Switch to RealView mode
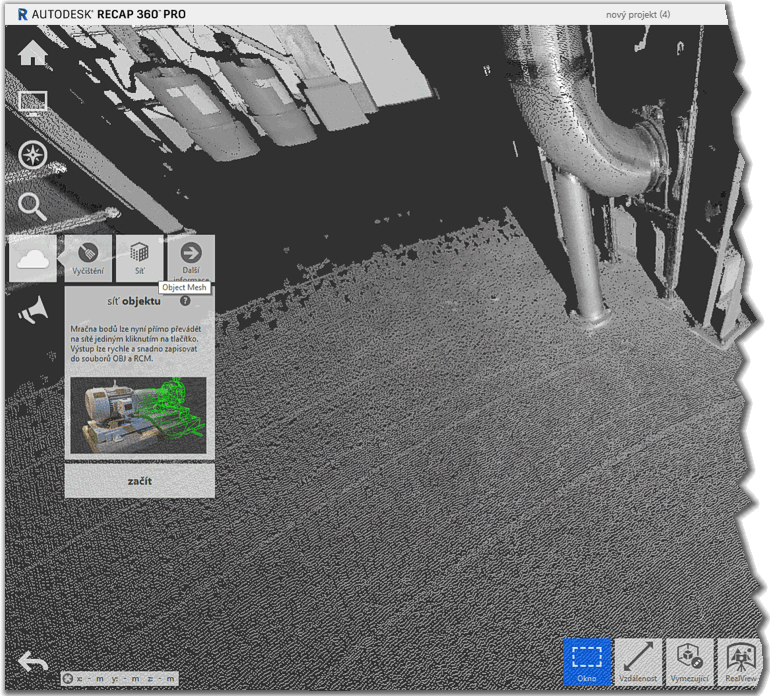This screenshot has width=770, height=696. click(741, 662)
